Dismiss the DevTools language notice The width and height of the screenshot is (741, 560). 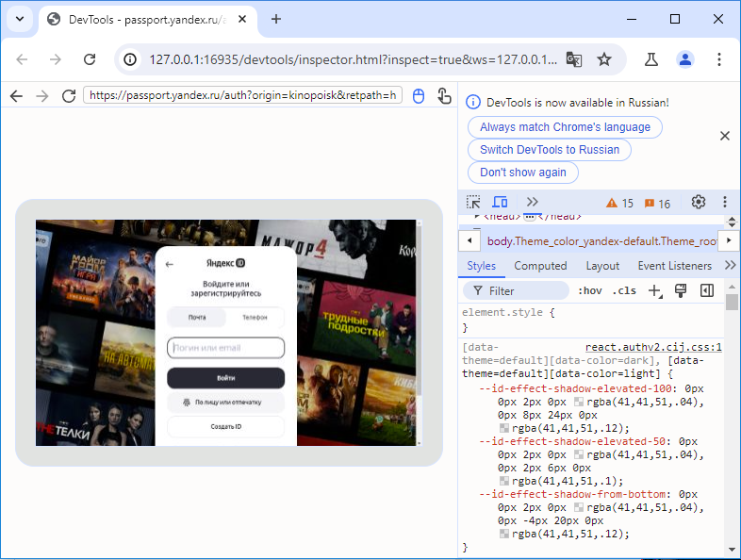pyautogui.click(x=724, y=136)
